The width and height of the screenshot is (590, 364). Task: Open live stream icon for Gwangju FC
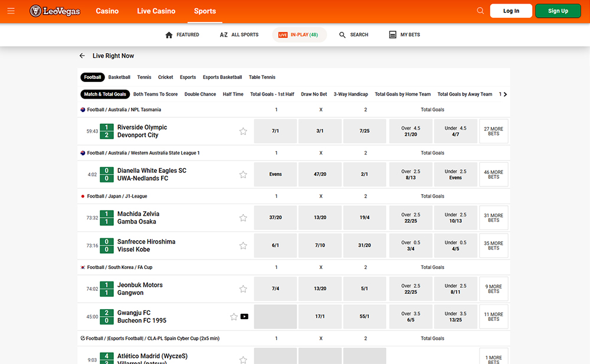244,317
